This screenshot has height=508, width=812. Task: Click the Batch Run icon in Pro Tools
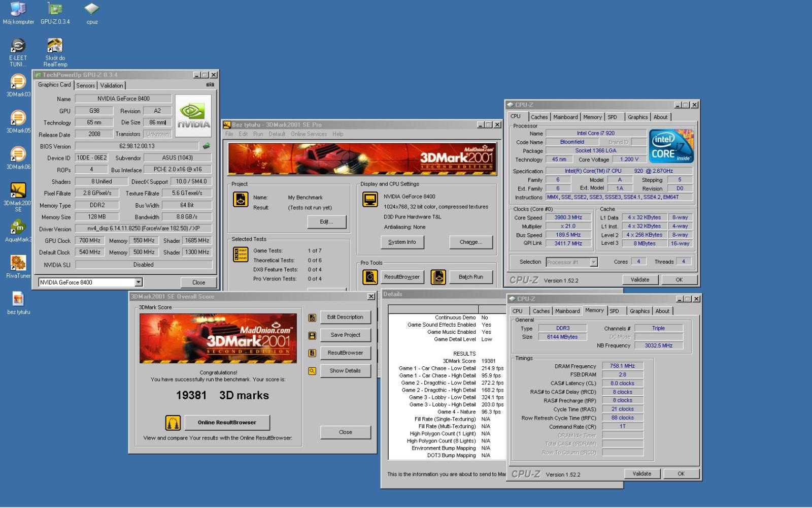point(438,277)
